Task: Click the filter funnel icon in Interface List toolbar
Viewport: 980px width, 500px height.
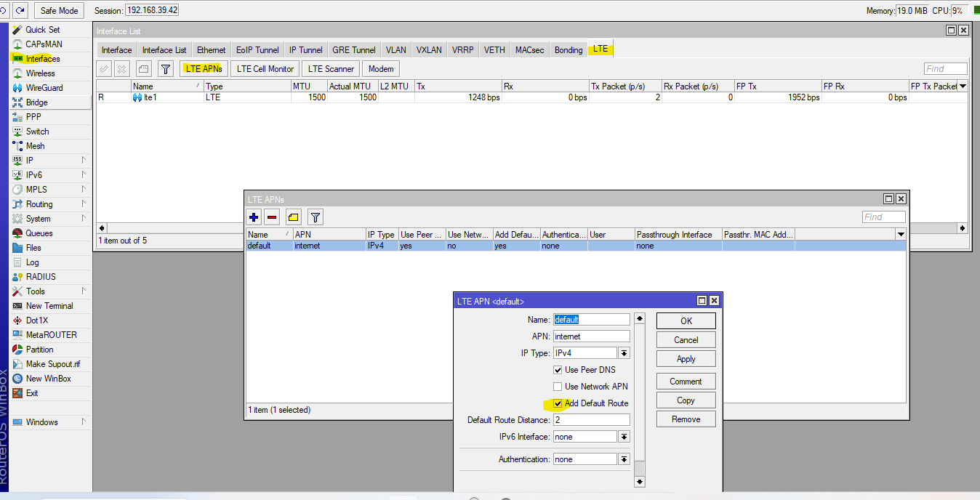Action: [x=166, y=69]
